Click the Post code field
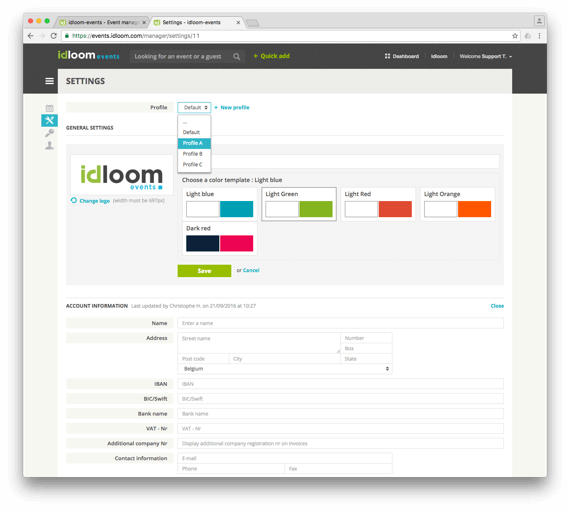Image resolution: width=570 pixels, height=510 pixels. [x=203, y=358]
